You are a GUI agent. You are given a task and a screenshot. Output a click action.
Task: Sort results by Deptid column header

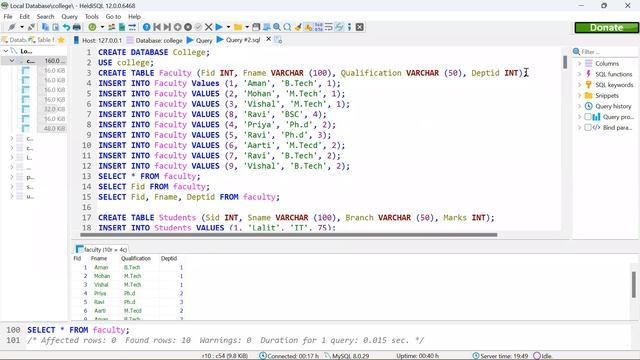(x=169, y=258)
